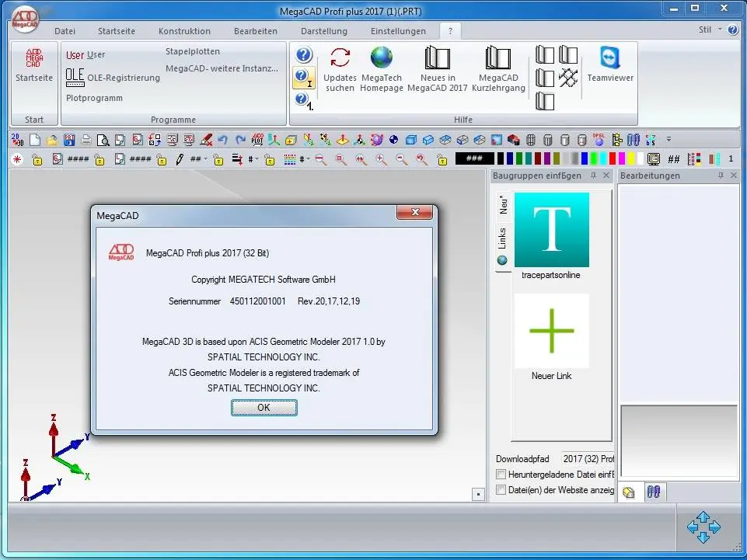
Task: Expand the toolbar overflow arrow
Action: tap(668, 140)
